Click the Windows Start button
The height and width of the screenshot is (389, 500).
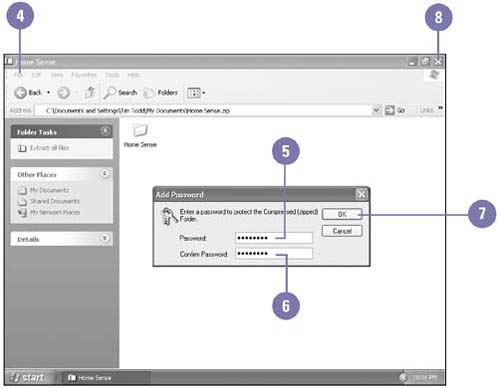coord(29,377)
